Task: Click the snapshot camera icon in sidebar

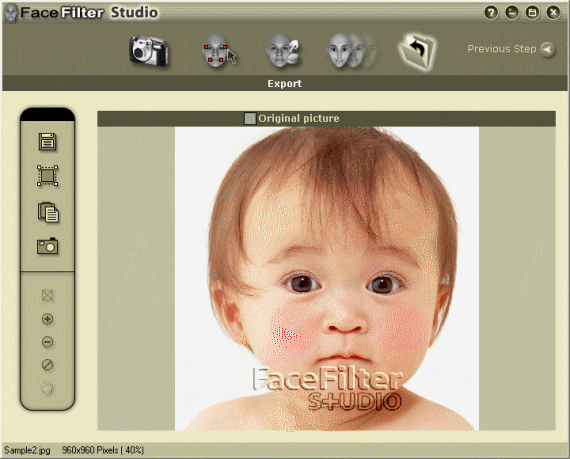Action: [x=47, y=246]
